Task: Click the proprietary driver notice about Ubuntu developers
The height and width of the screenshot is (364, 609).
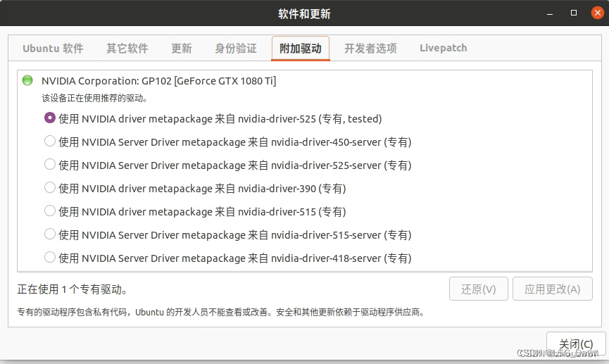Action: [221, 313]
